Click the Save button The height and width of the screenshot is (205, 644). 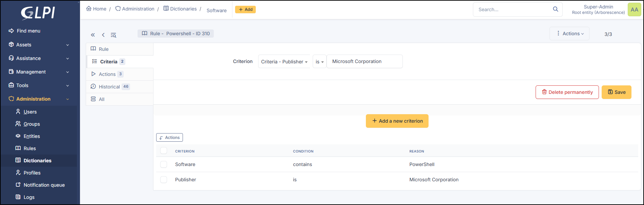[x=617, y=92]
